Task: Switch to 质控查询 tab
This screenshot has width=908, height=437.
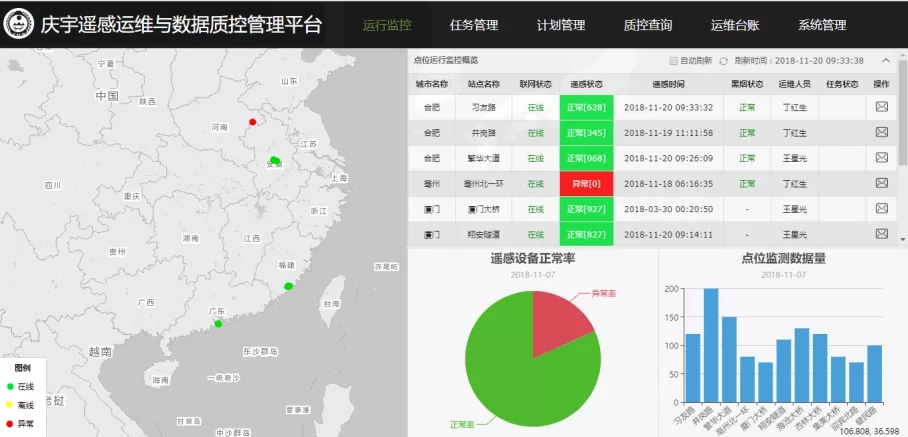Action: pyautogui.click(x=647, y=25)
